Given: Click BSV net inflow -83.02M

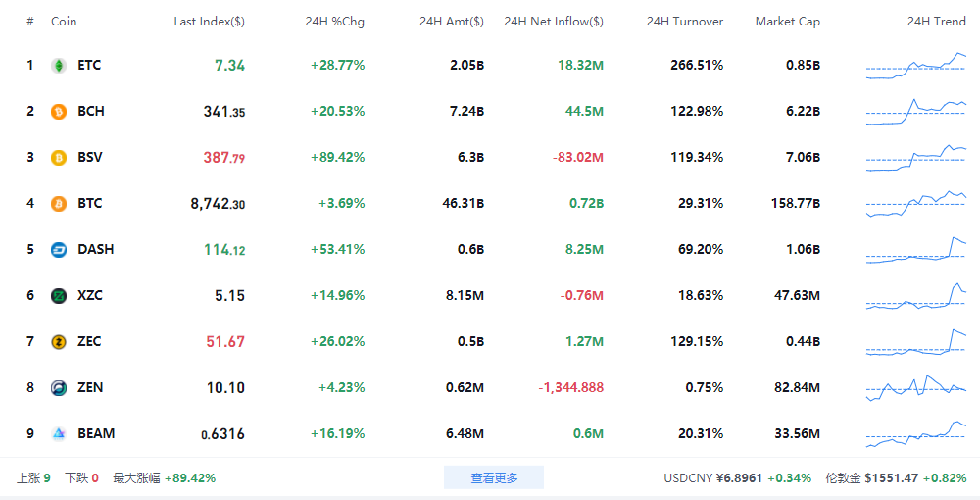Looking at the screenshot, I should tap(578, 158).
